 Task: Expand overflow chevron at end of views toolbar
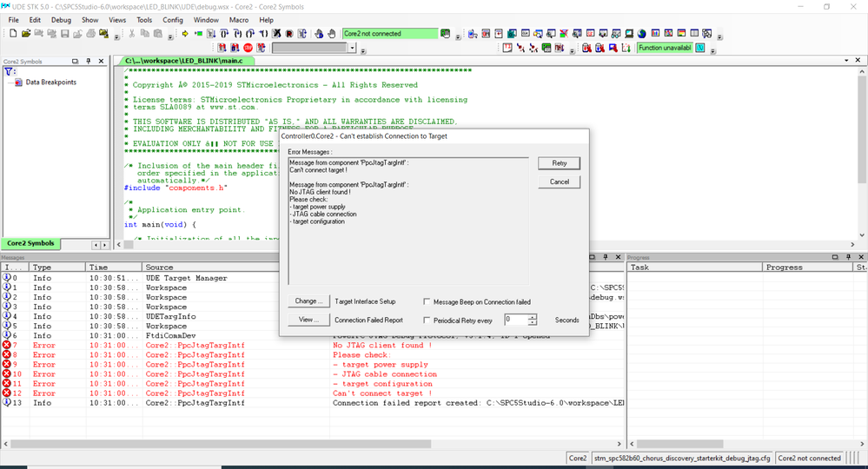(719, 36)
